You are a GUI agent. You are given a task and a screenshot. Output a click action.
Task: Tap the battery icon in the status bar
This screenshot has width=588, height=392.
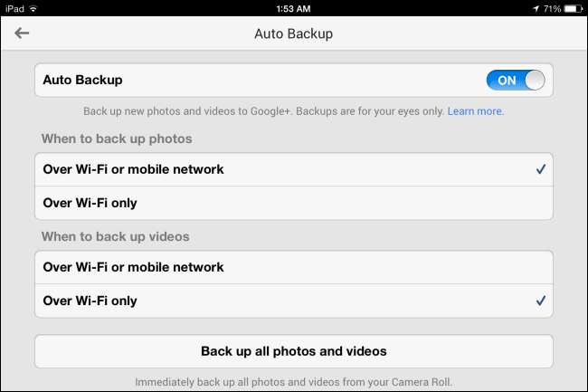tap(574, 8)
